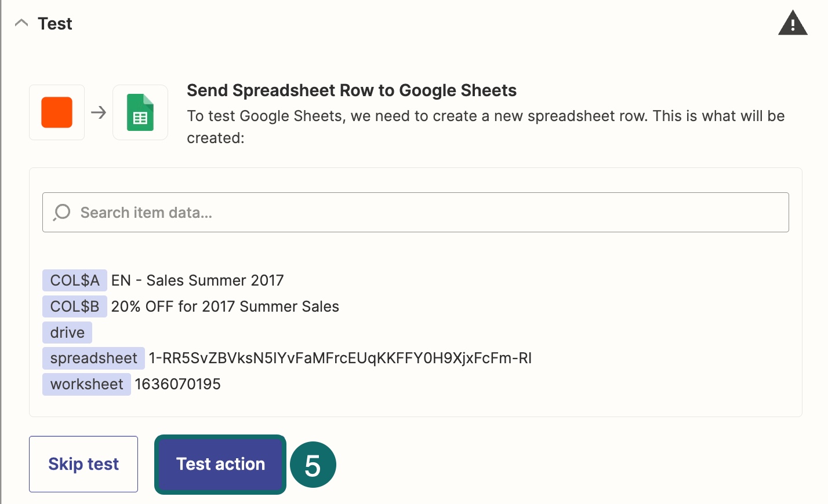Click the orange source app icon
The height and width of the screenshot is (504, 828).
[57, 112]
